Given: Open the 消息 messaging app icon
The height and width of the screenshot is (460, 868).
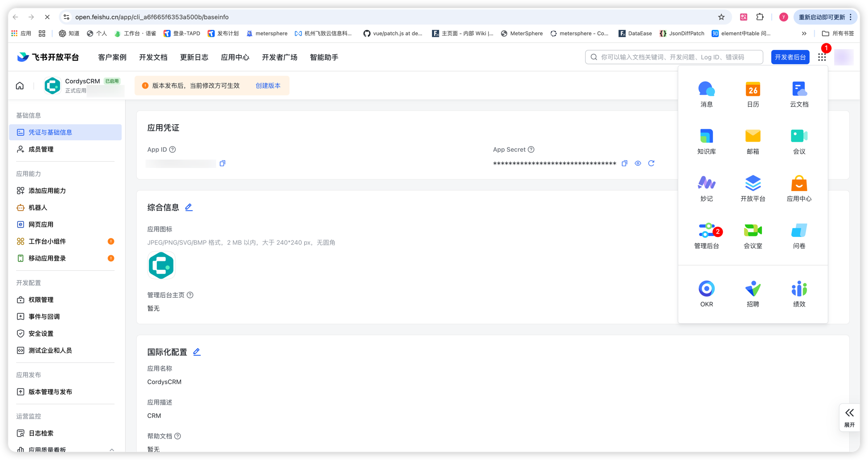Looking at the screenshot, I should click(706, 90).
